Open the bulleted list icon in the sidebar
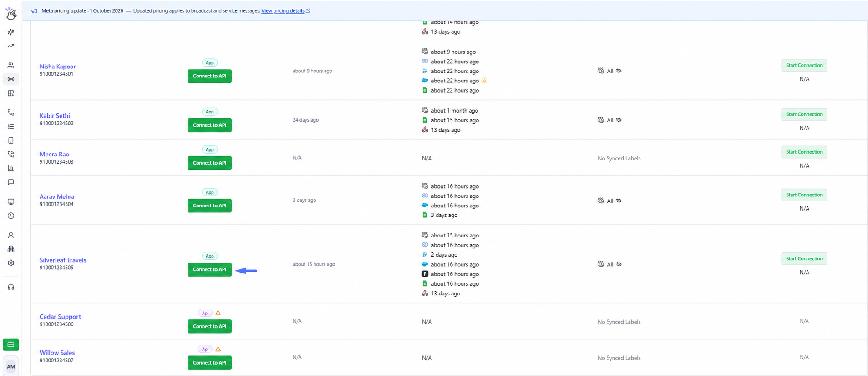The image size is (868, 376). 11,127
